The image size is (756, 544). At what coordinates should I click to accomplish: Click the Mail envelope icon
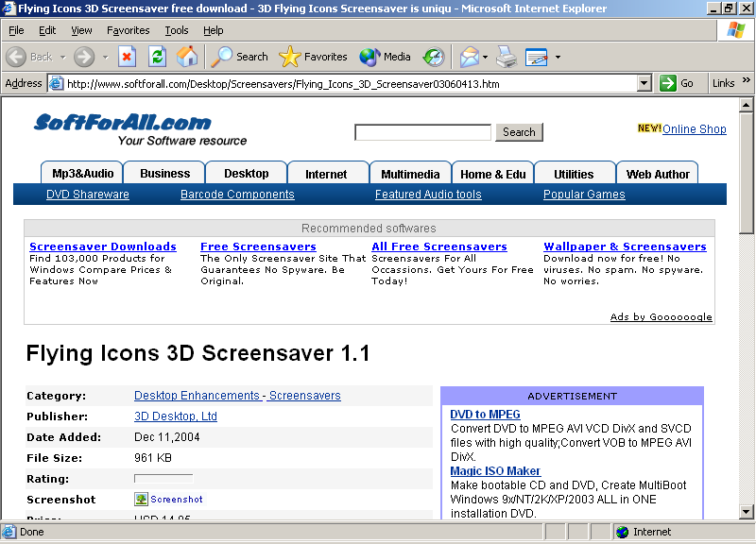(469, 57)
